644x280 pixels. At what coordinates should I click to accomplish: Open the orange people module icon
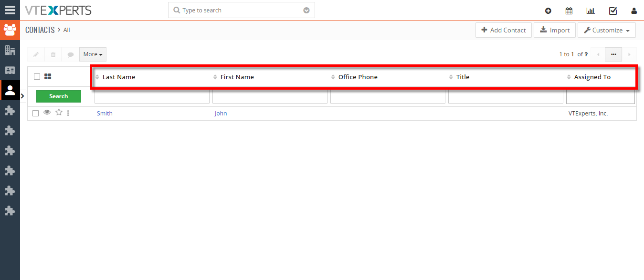[x=10, y=30]
